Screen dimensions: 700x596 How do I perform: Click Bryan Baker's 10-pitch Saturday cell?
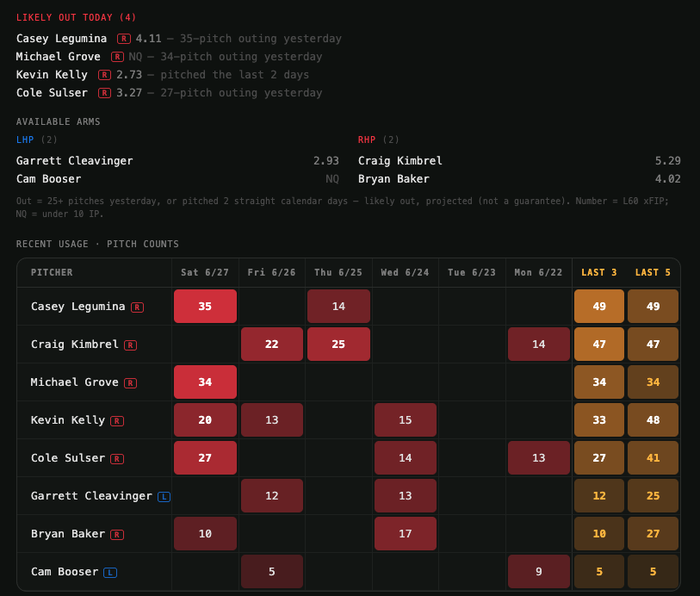click(x=206, y=534)
